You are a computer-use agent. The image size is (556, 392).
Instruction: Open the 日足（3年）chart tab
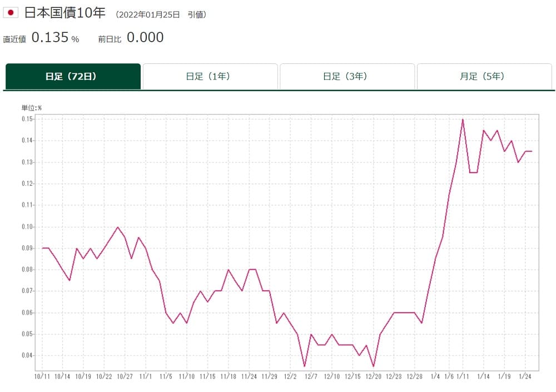347,76
